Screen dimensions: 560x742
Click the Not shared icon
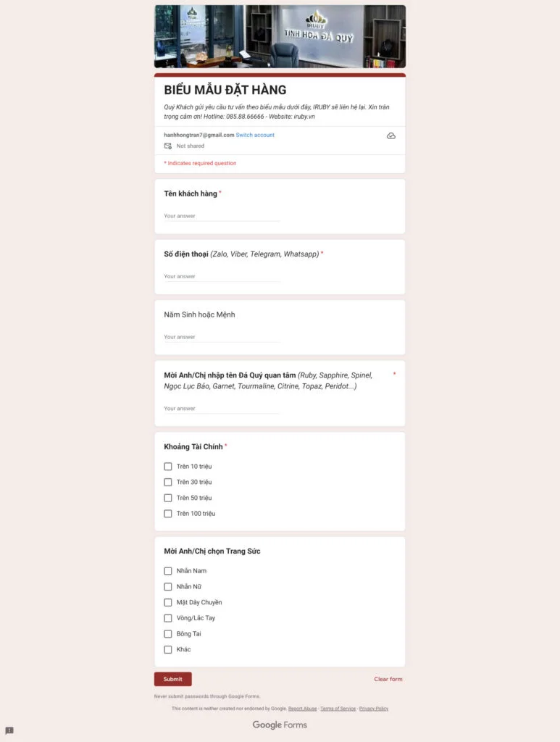coord(168,146)
